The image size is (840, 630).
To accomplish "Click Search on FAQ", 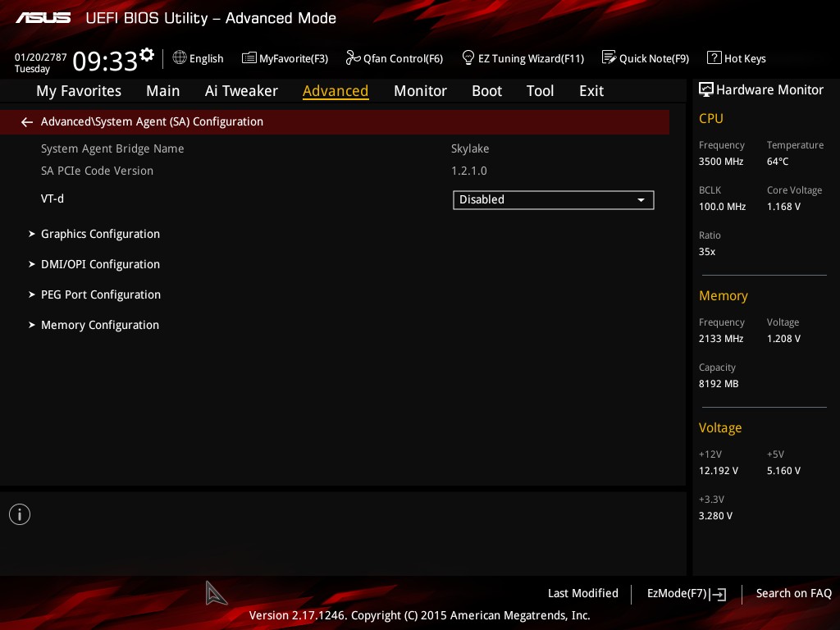I will click(793, 594).
